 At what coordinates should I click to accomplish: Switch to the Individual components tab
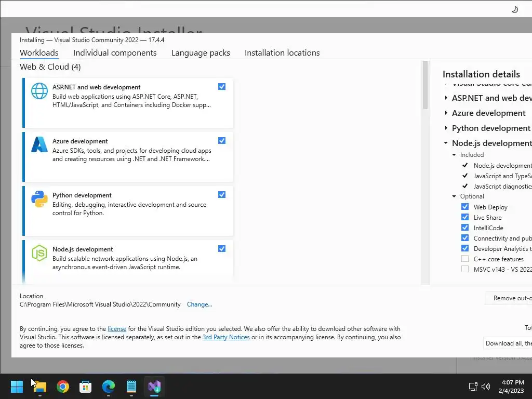pos(115,53)
